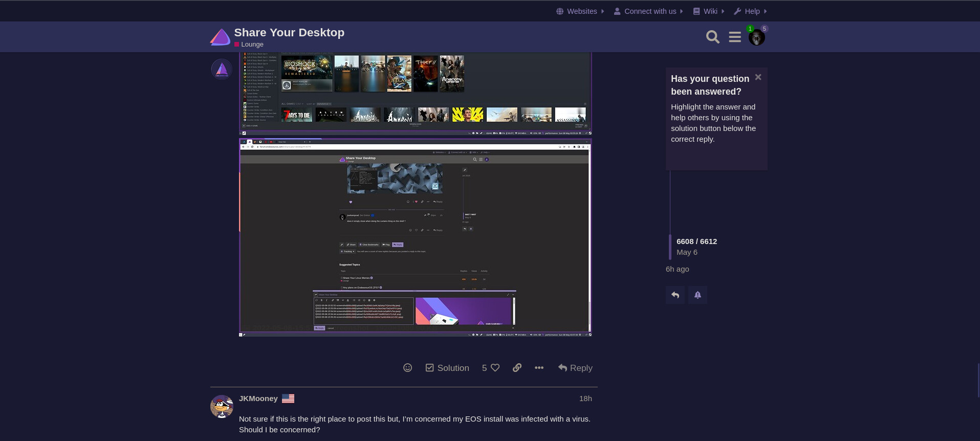Like the post with the heart

(x=495, y=368)
